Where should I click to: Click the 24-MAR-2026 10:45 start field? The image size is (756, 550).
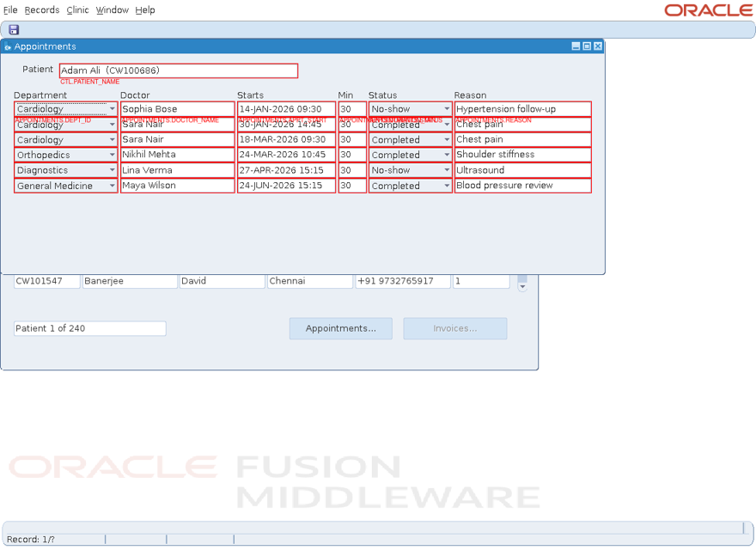(286, 155)
